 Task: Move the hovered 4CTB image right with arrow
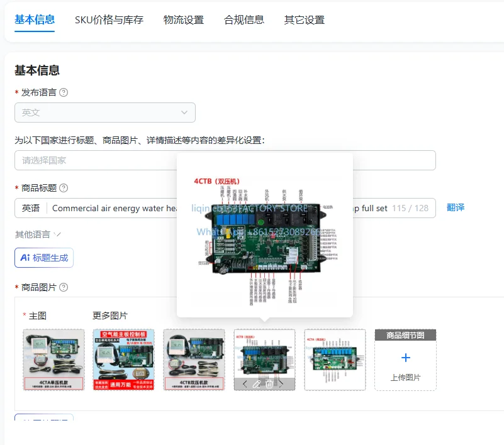tap(281, 384)
